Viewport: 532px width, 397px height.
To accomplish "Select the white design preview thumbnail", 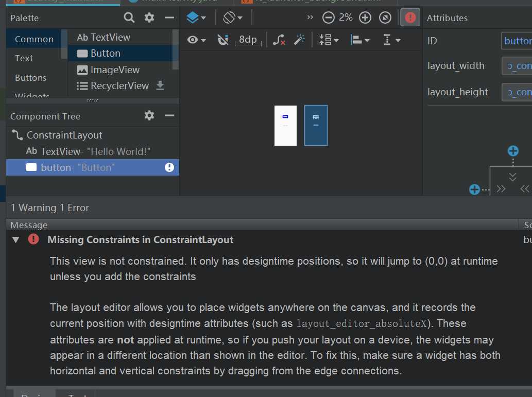I will coord(285,126).
